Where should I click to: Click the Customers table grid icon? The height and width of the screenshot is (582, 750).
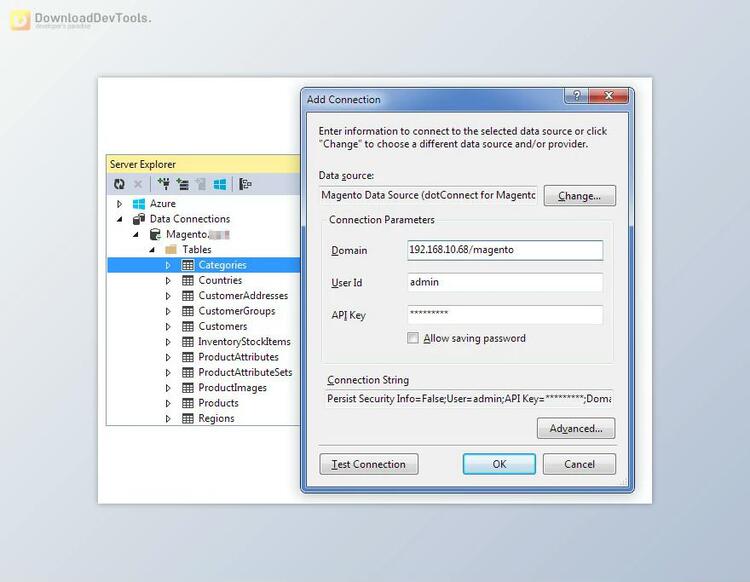click(x=188, y=326)
